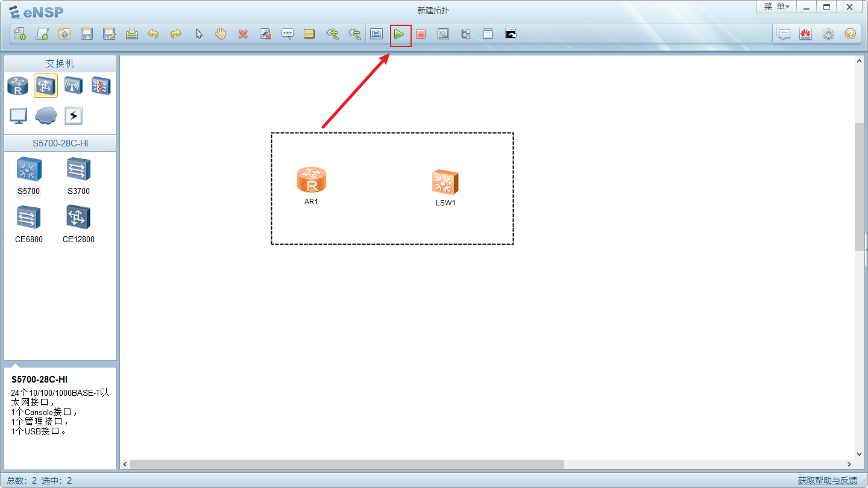Select the Router device category
868x488 pixels.
(17, 86)
